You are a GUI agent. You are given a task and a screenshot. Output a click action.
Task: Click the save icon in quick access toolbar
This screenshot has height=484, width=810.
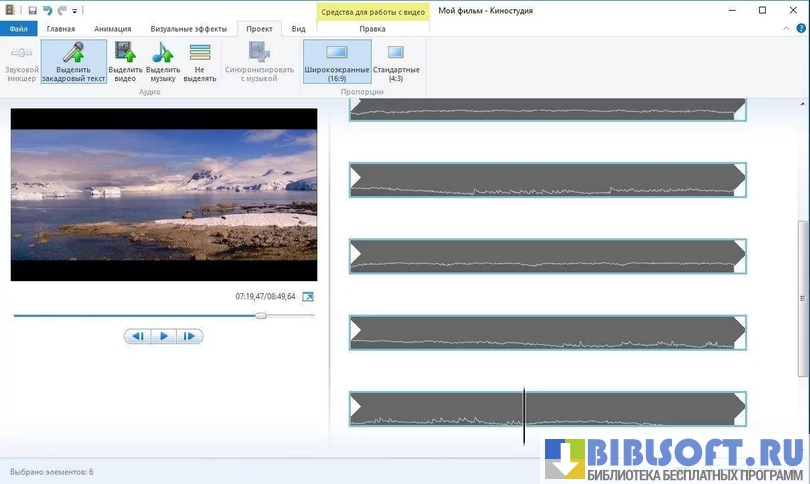pos(32,10)
